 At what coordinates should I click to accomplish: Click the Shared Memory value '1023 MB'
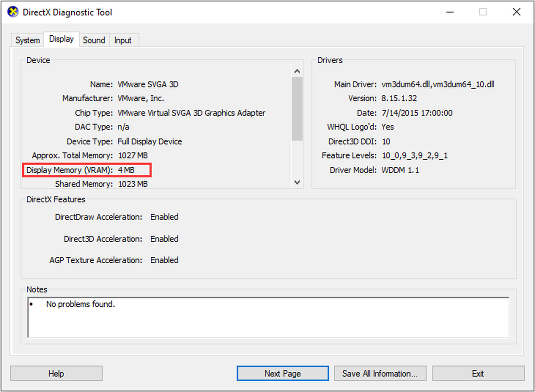click(x=133, y=184)
